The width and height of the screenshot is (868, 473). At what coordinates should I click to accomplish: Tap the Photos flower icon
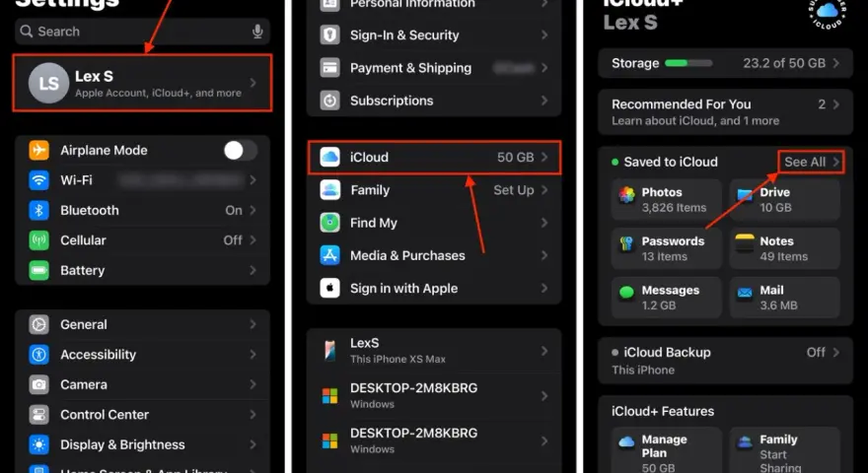(x=626, y=195)
